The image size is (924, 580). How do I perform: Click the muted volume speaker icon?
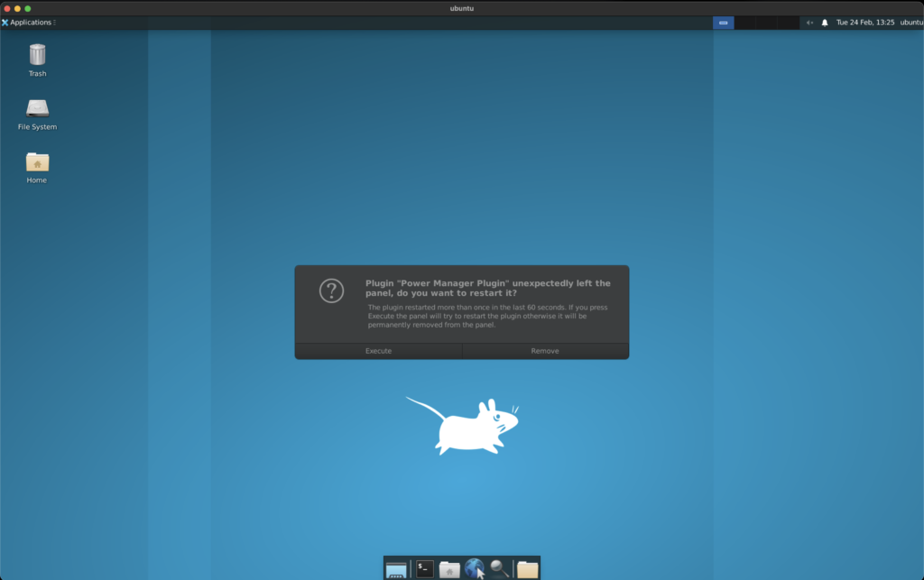(x=809, y=23)
